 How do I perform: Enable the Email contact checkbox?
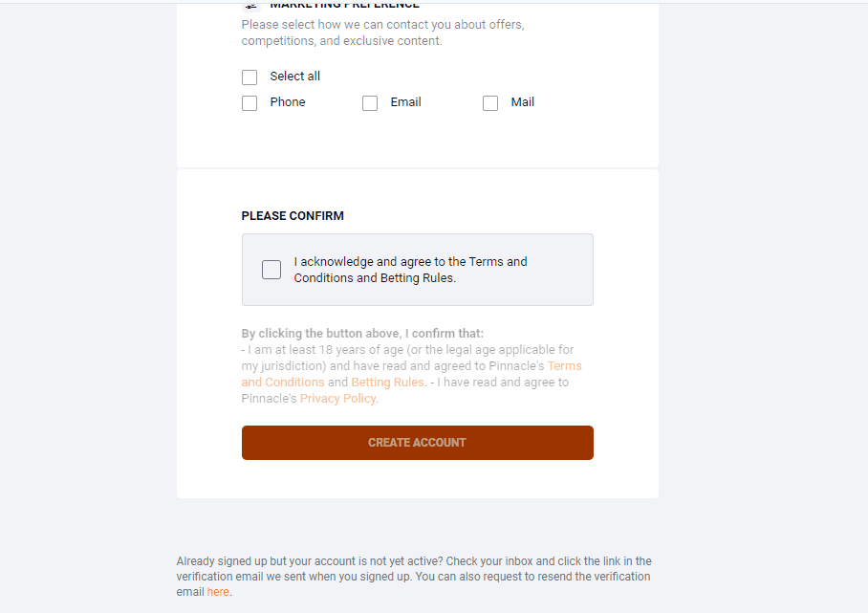pyautogui.click(x=370, y=103)
